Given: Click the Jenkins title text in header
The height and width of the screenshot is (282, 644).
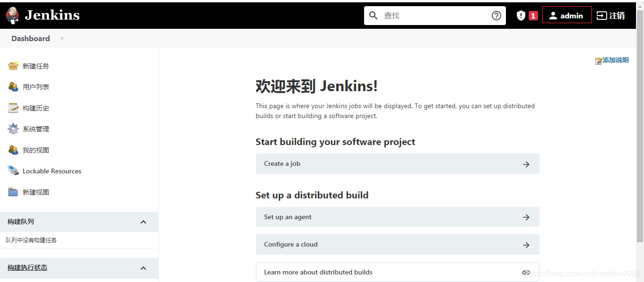Looking at the screenshot, I should coord(52,16).
